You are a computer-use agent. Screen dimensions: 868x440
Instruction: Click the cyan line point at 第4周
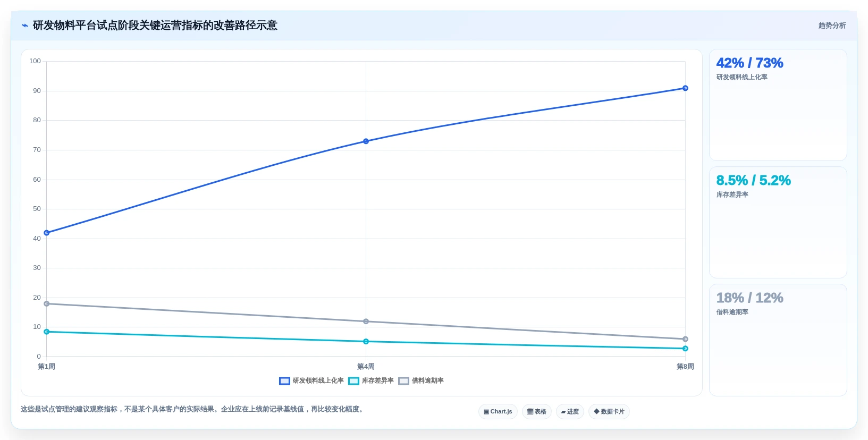(x=366, y=342)
